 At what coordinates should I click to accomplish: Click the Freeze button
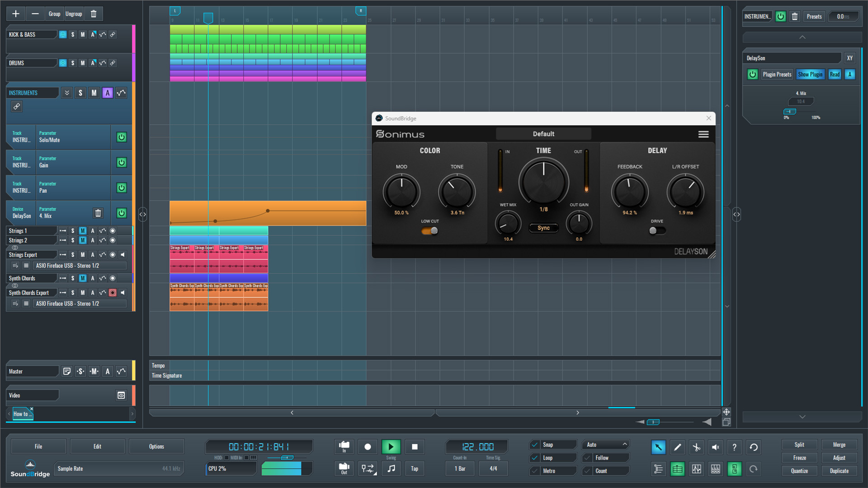click(799, 458)
